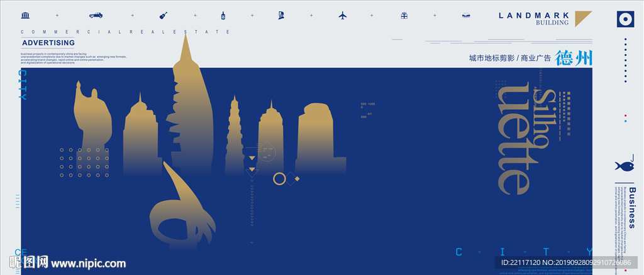Click the car icon in top row
Image resolution: width=644 pixels, height=275 pixels.
pyautogui.click(x=96, y=16)
